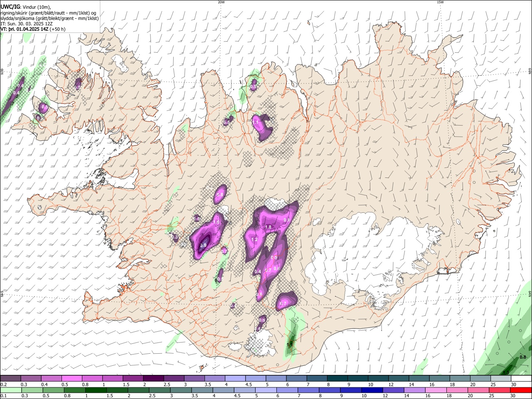
Task: Click the '3.9' precipitation value on the map
Action: [x=203, y=246]
